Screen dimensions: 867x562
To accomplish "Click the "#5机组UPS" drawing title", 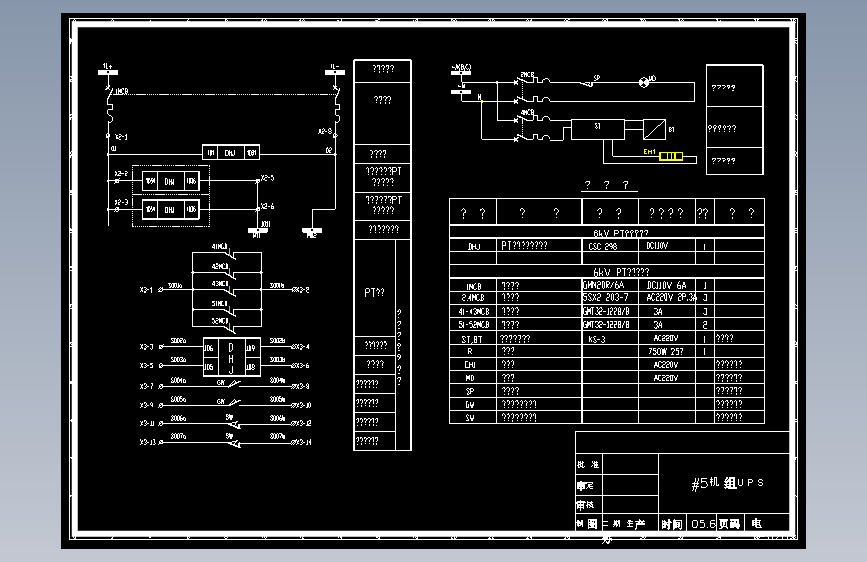I will [727, 483].
